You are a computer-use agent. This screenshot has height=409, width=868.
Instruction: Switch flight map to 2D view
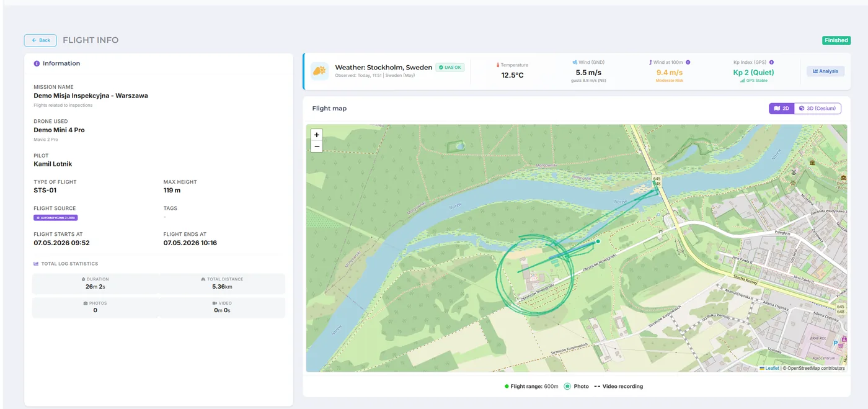[781, 109]
